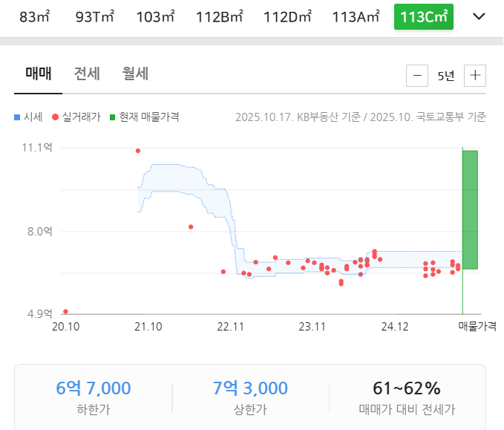Screen dimensions: 504x430
Task: Click the 61~62% 전세가 ratio value
Action: (407, 388)
